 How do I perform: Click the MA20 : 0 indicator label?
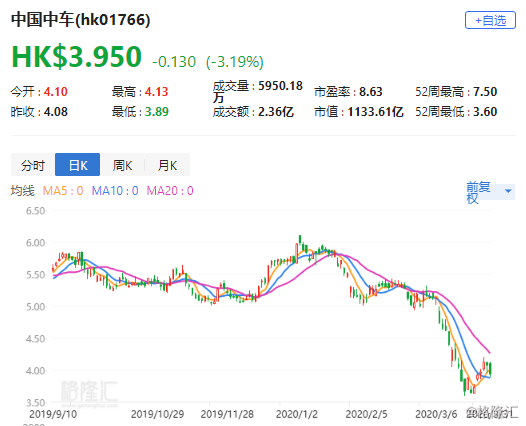170,191
